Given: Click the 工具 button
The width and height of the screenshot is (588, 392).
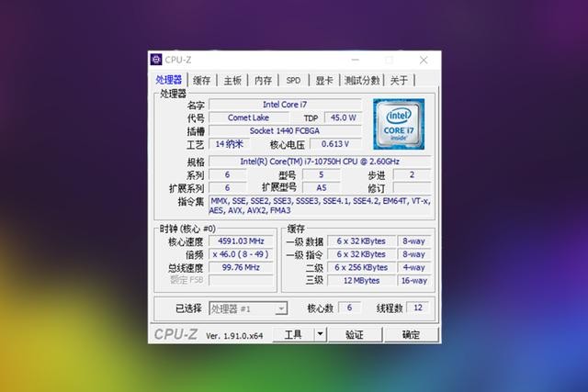Looking at the screenshot, I should 293,334.
